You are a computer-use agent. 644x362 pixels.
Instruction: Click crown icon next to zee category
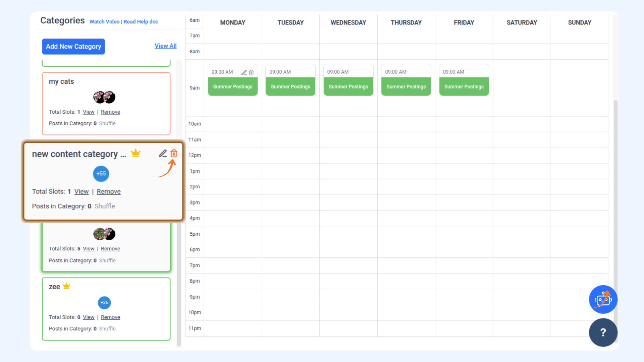pyautogui.click(x=66, y=286)
